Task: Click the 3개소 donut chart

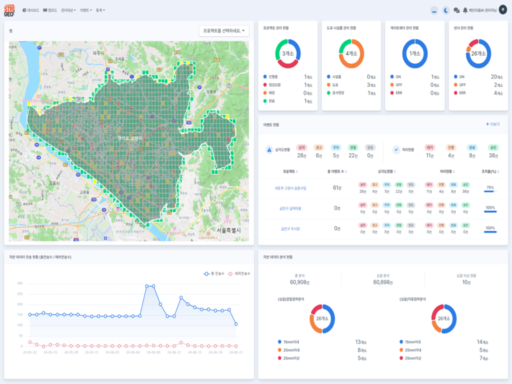Action: point(288,53)
